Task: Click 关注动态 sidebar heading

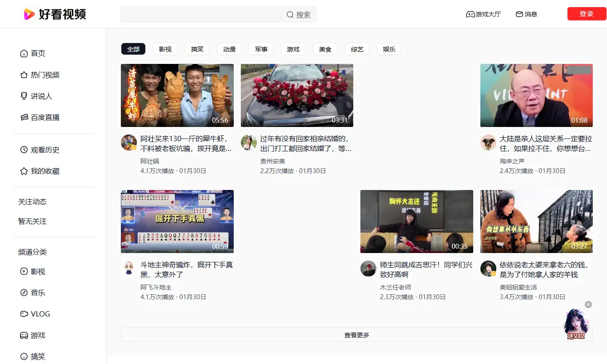Action: [x=32, y=202]
